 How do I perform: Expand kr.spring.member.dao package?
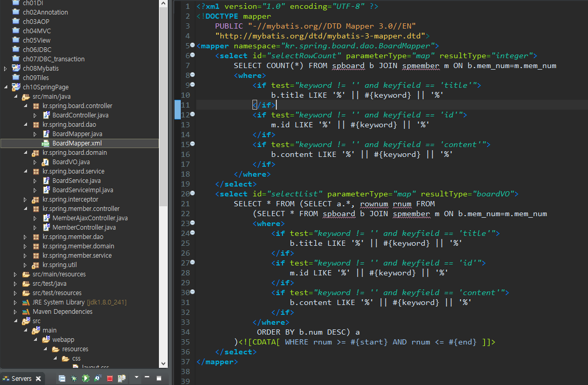pyautogui.click(x=25, y=237)
